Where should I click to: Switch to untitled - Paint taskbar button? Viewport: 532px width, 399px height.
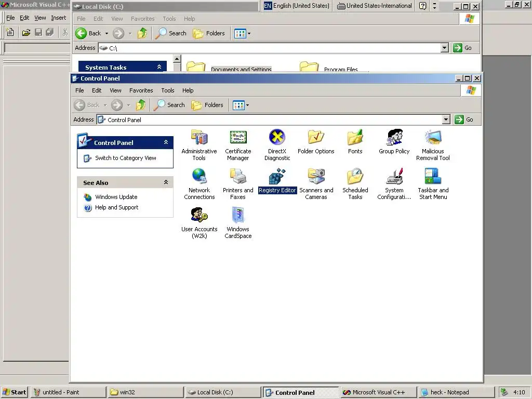pos(68,392)
